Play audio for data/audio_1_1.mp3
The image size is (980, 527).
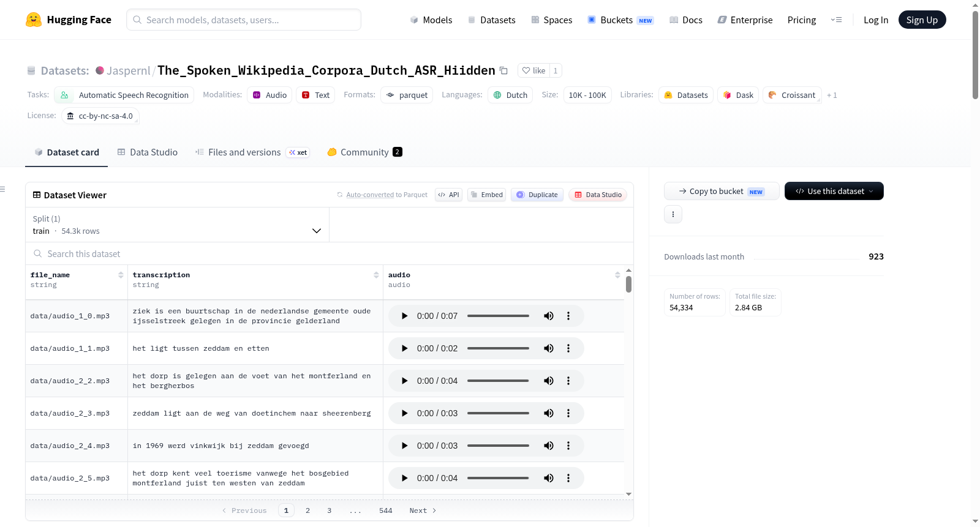(x=404, y=348)
